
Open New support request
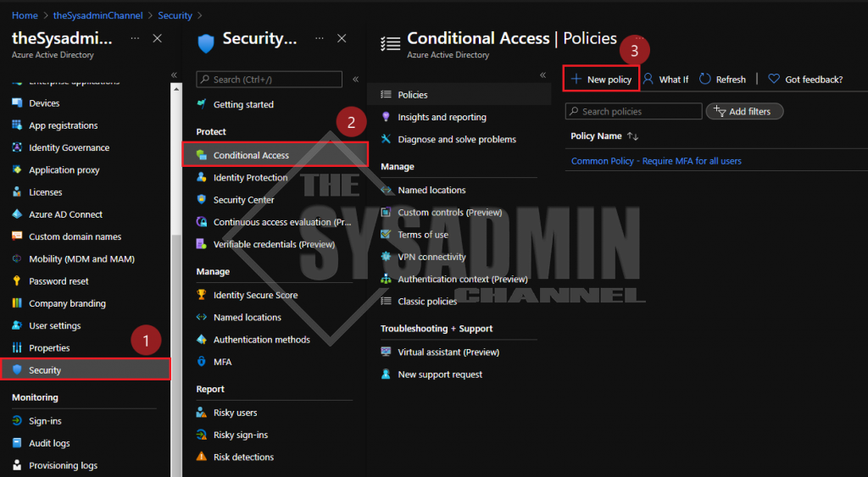pos(440,374)
